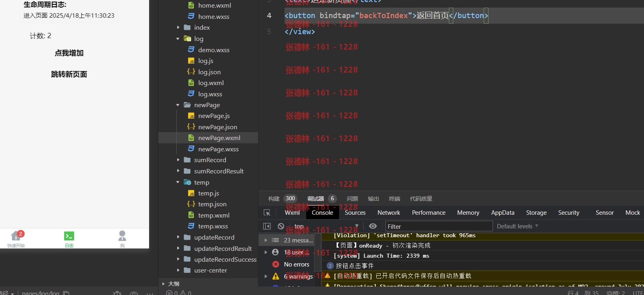The height and width of the screenshot is (295, 644).
Task: Switch to the 代码质量 tab
Action: coord(421,199)
